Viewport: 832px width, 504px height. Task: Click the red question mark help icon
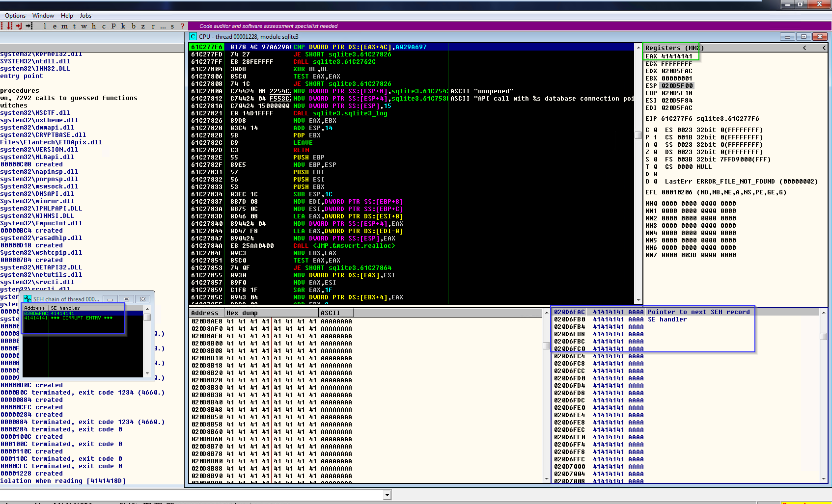(x=182, y=26)
